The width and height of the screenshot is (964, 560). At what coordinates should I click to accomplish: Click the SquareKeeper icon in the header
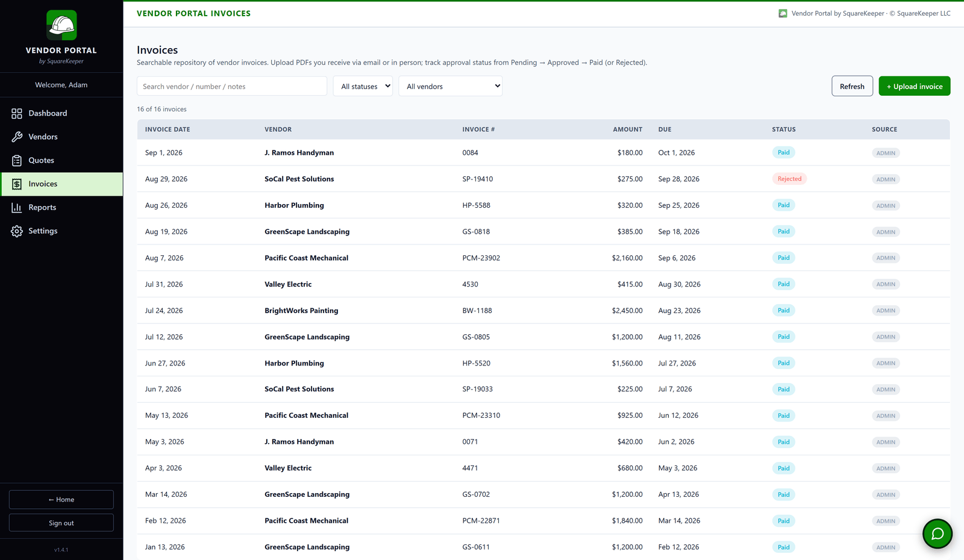pos(783,13)
